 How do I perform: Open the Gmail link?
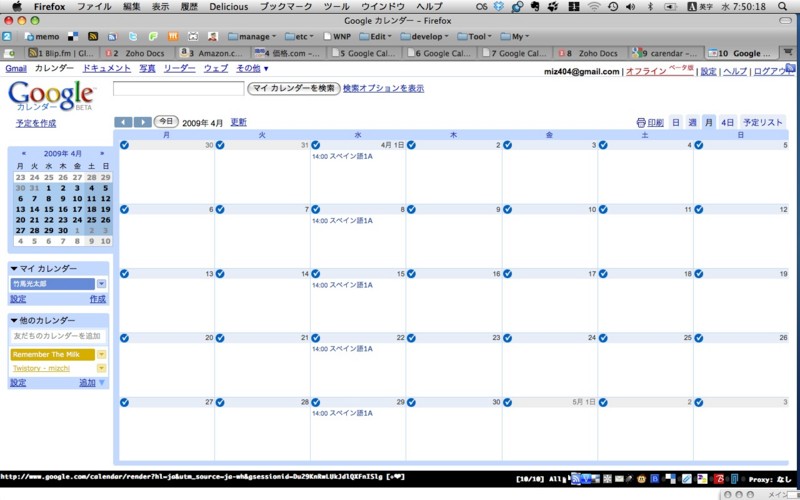point(16,68)
